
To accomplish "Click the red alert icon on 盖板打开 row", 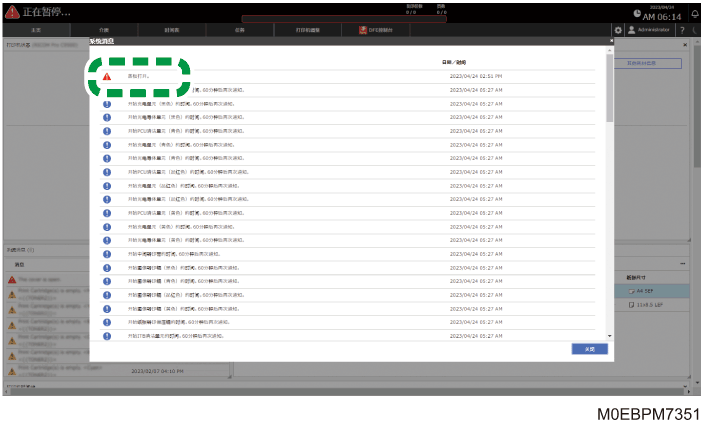I will [x=107, y=76].
